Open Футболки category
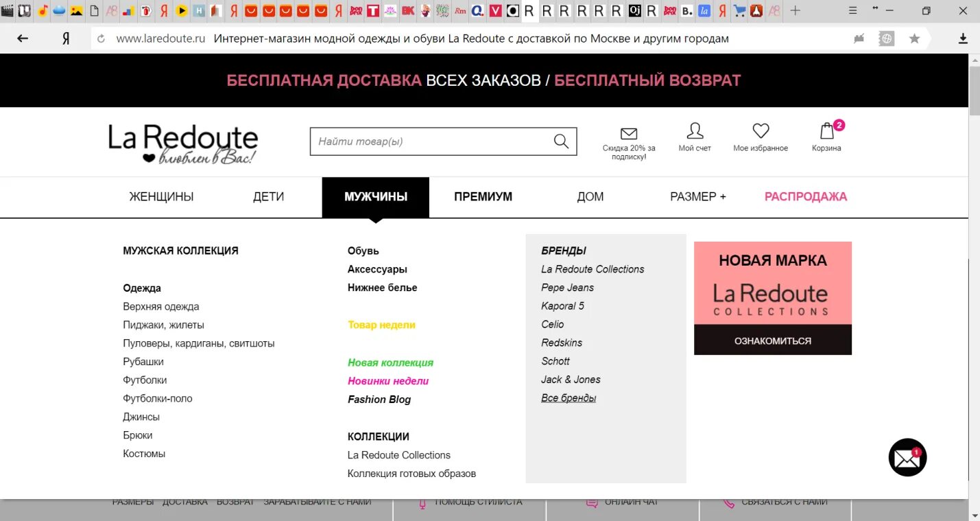The image size is (980, 521). (x=145, y=380)
